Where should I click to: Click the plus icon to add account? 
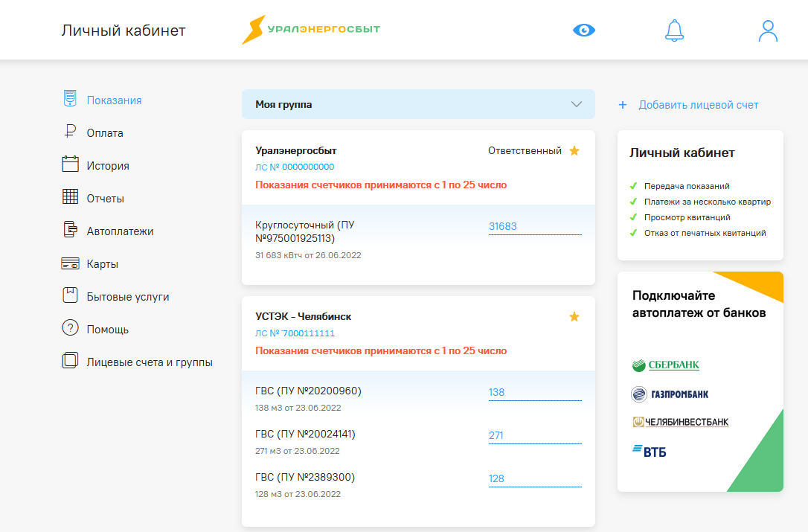coord(623,105)
